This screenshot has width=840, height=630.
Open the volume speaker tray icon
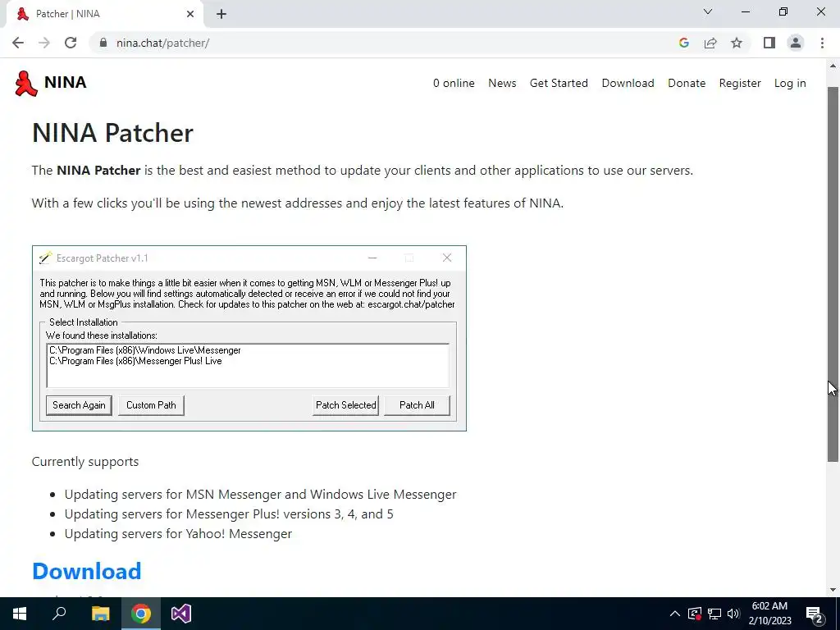pyautogui.click(x=733, y=614)
